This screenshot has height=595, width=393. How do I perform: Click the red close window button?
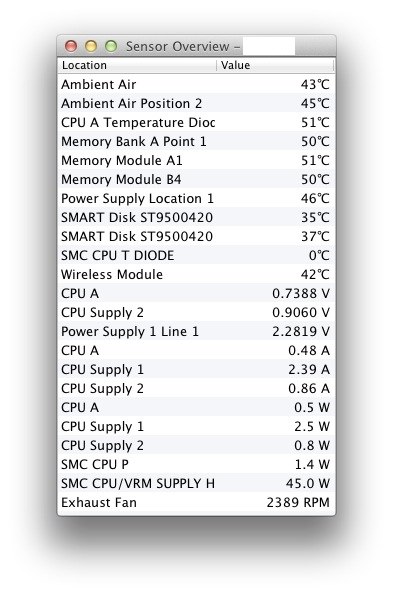tap(71, 46)
